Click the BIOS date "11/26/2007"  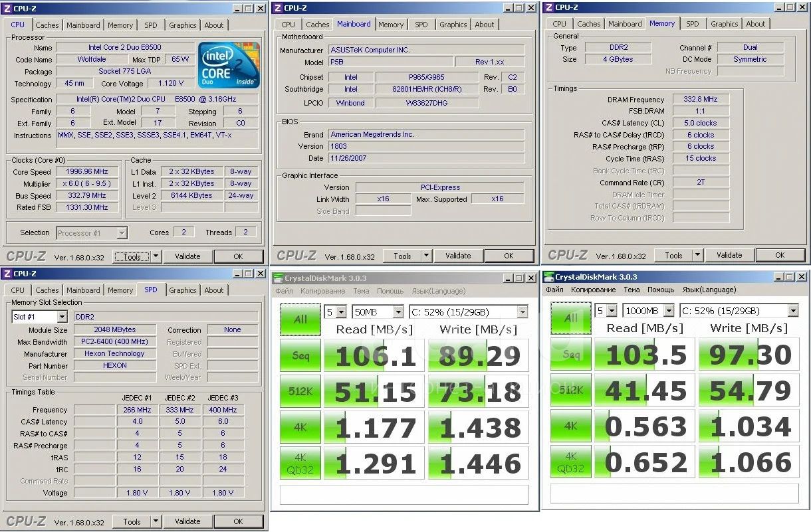tap(426, 159)
